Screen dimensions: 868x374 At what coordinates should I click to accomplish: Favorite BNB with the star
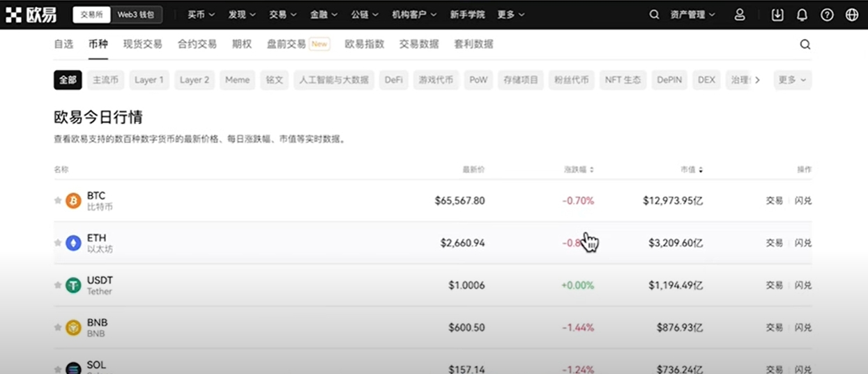tap(58, 327)
